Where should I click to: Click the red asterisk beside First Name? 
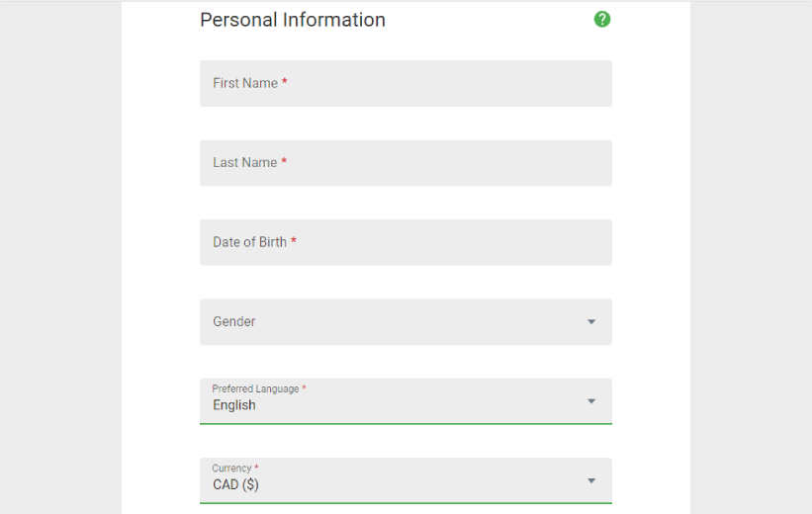pos(284,81)
